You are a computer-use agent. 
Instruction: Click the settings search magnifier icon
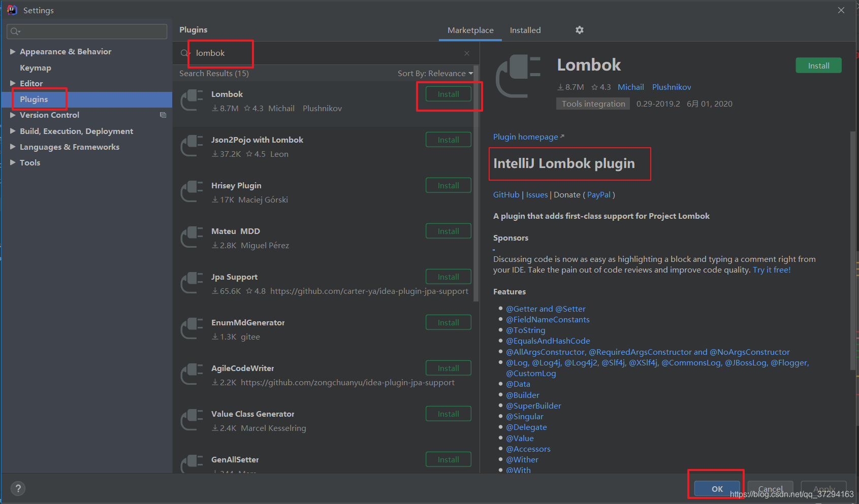point(15,31)
